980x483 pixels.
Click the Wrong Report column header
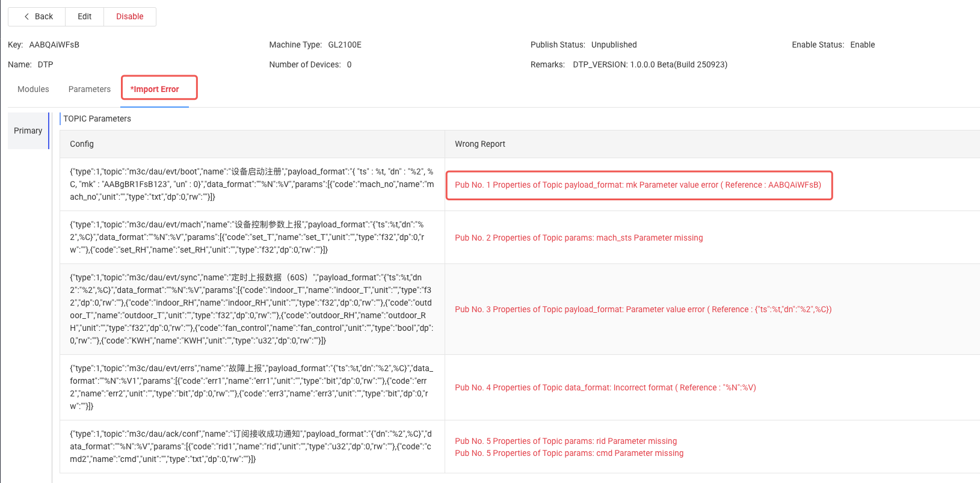[479, 144]
